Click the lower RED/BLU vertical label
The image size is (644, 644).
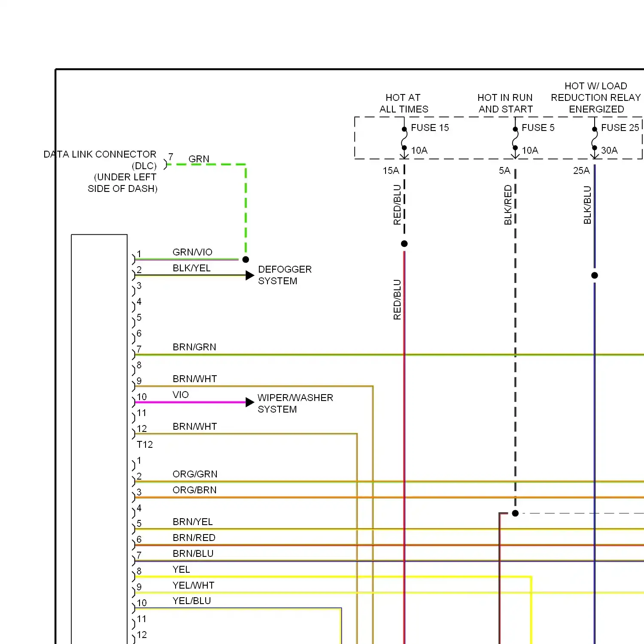point(397,299)
